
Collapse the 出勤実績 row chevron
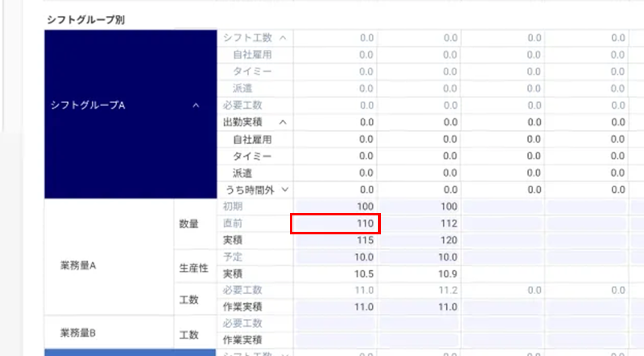click(x=283, y=122)
